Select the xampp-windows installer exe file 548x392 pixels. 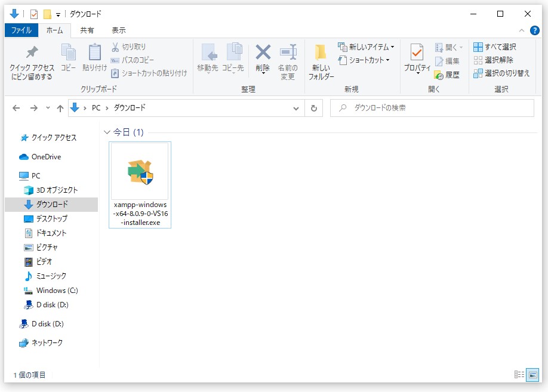pos(140,185)
